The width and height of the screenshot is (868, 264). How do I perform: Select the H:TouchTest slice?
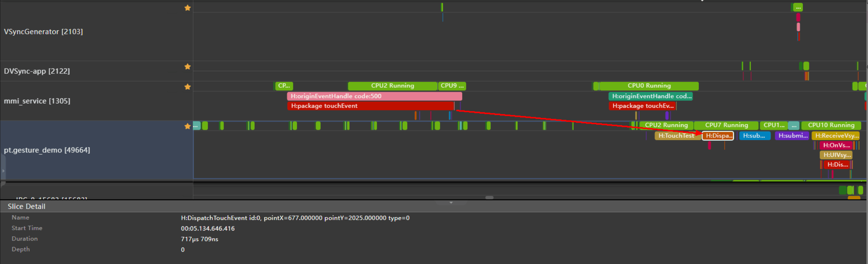tap(678, 136)
